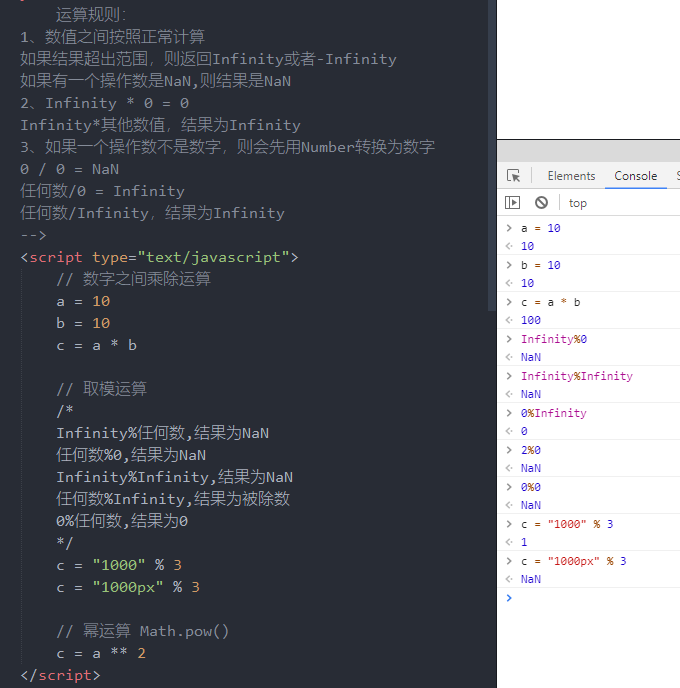Expand the console entry '0%0'
The width and height of the screenshot is (680, 688).
point(509,486)
